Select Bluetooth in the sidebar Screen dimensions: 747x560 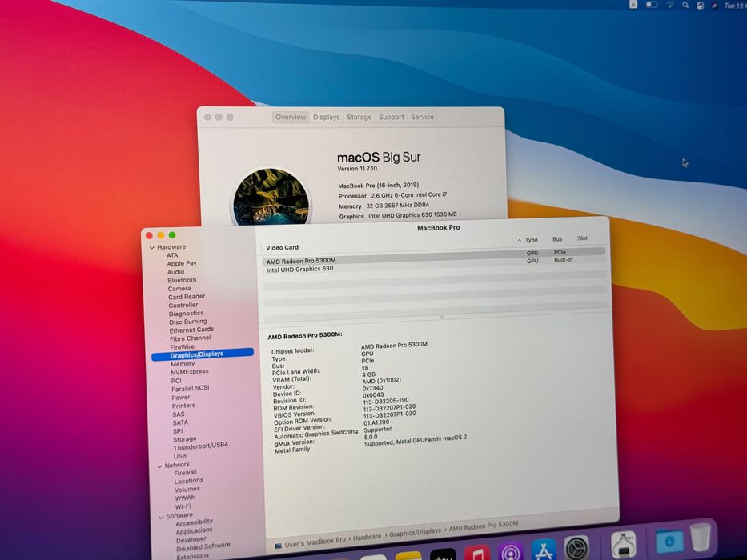(x=182, y=280)
